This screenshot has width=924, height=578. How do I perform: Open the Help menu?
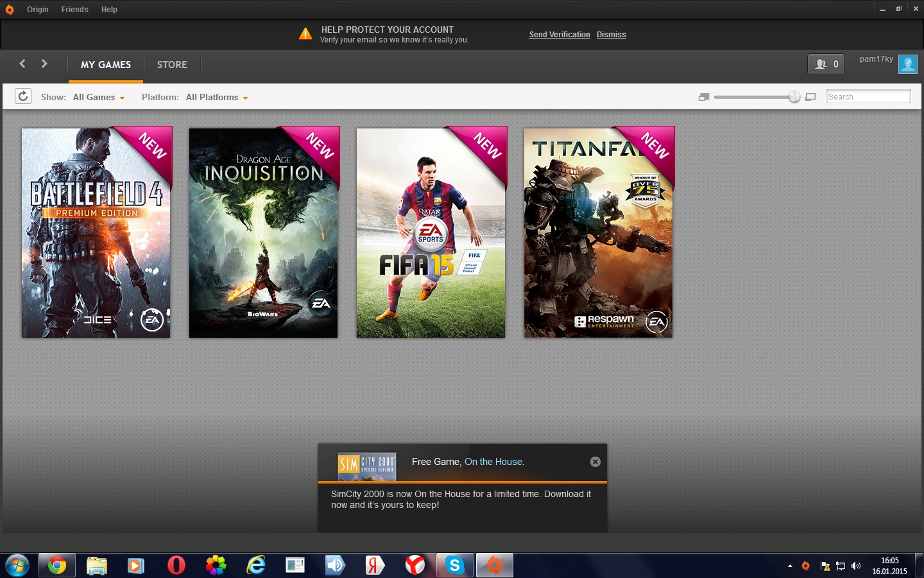tap(109, 10)
